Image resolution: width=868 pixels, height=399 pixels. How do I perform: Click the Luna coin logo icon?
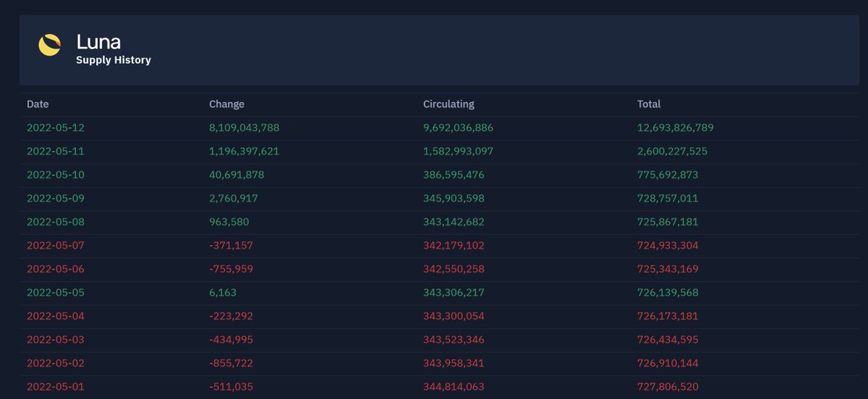click(x=50, y=46)
